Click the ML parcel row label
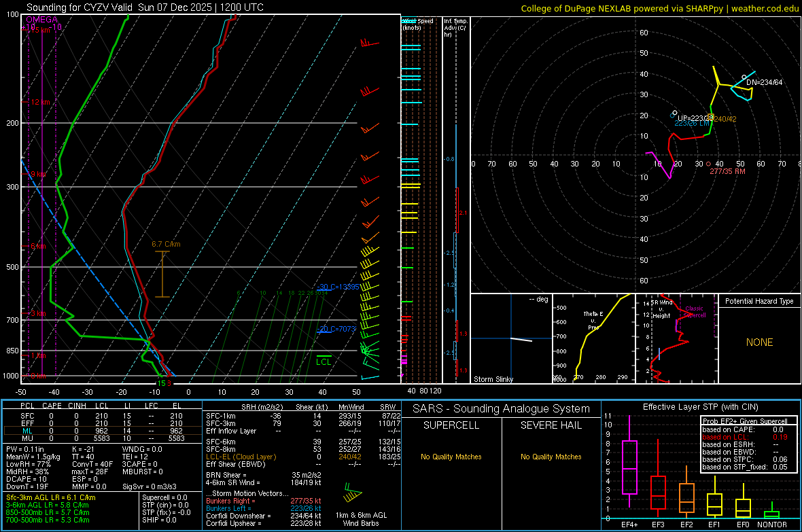Screen dimensions: 802x532 pos(27,431)
